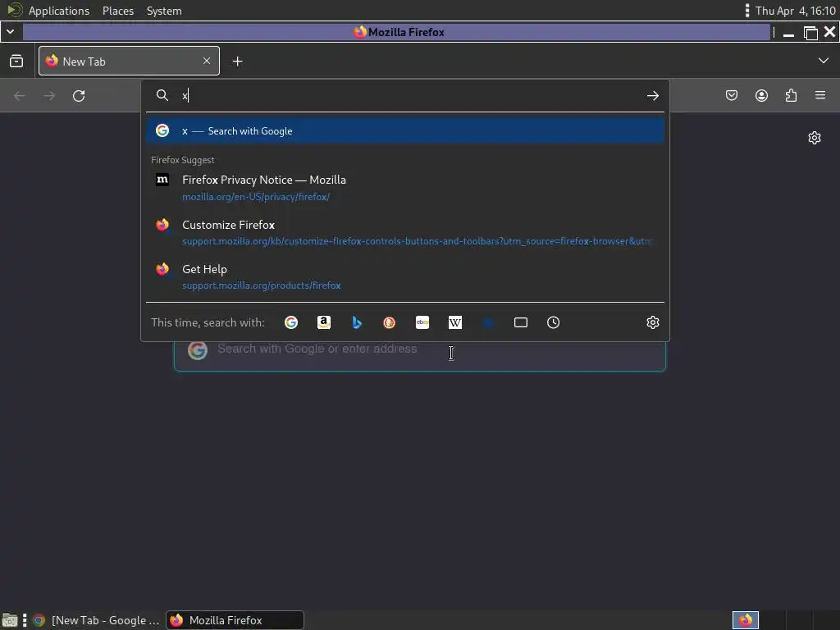
Task: Open the Firefox hamburger application menu
Action: click(820, 95)
